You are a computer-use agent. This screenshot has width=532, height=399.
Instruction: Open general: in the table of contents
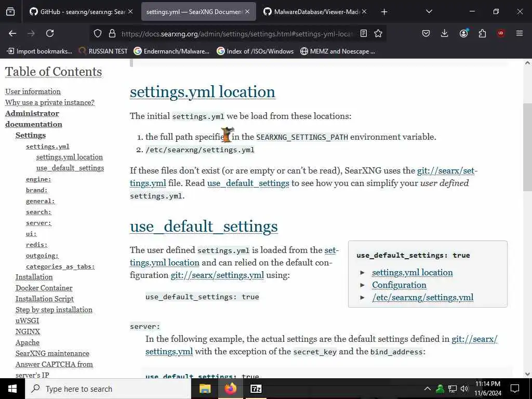pos(40,201)
